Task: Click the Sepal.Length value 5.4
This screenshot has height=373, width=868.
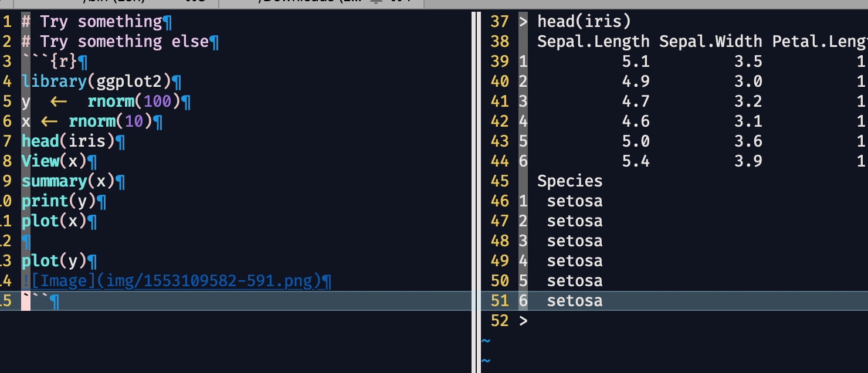Action: coord(636,161)
